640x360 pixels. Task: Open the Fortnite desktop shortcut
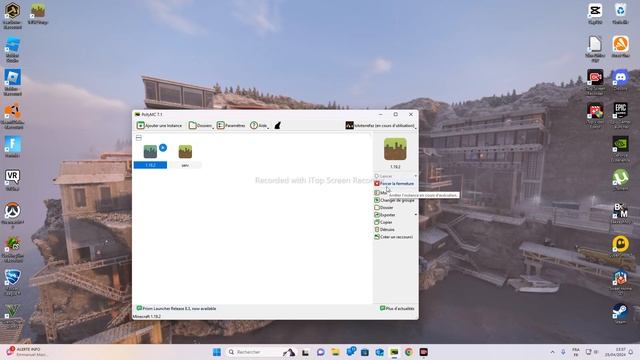[x=13, y=147]
